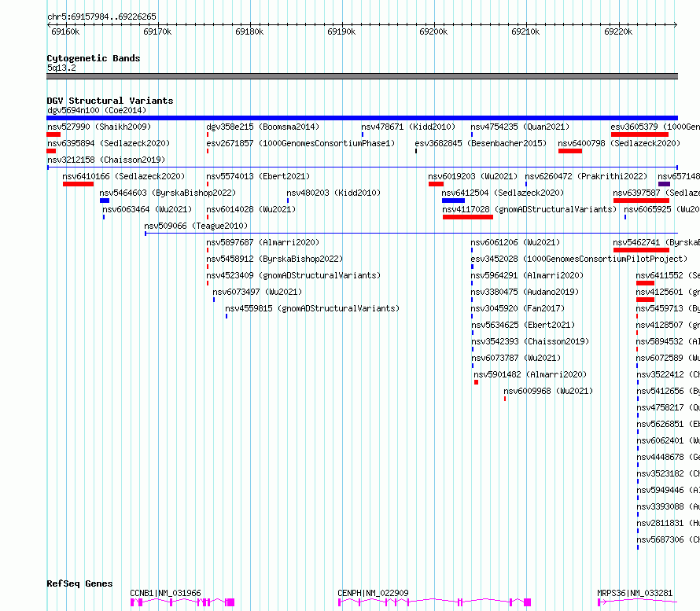Viewport: 700px width, 611px height.
Task: Click the nsv4758217 variant label
Action: tap(668, 407)
